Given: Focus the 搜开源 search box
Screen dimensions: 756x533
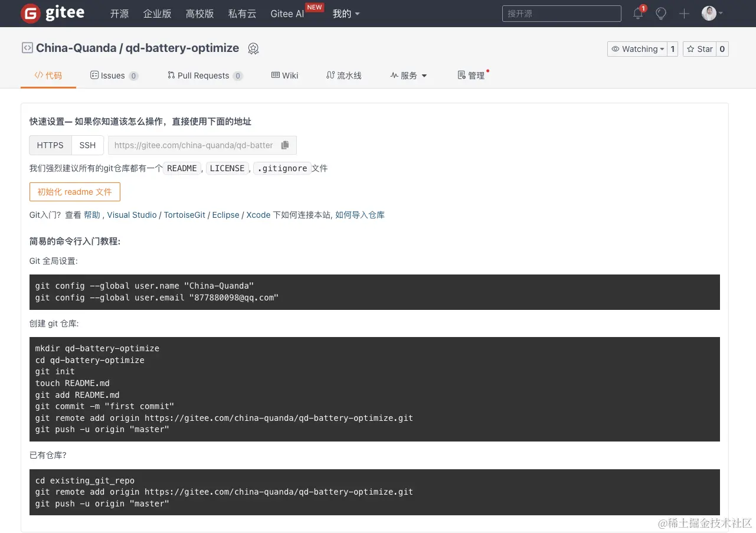Looking at the screenshot, I should click(562, 14).
